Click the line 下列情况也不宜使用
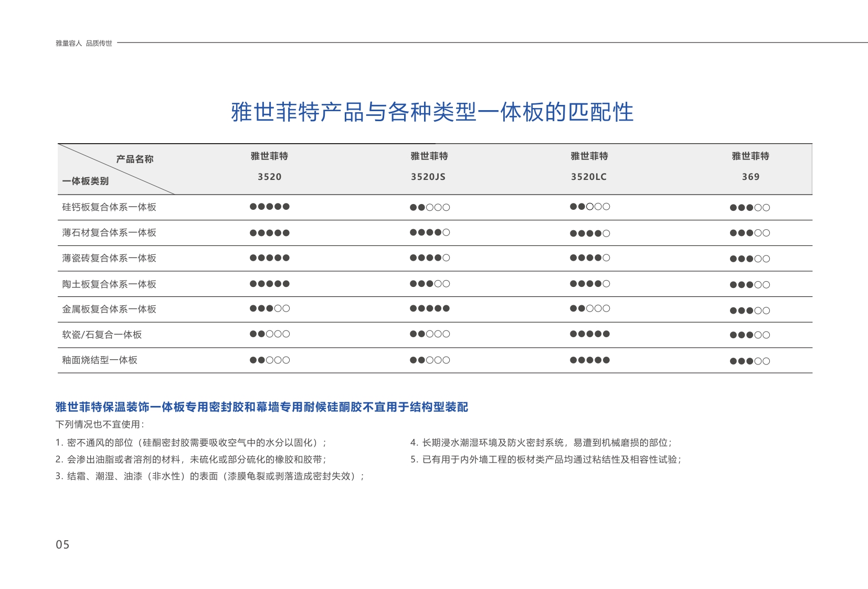Image resolution: width=868 pixels, height=589 pixels. point(100,424)
